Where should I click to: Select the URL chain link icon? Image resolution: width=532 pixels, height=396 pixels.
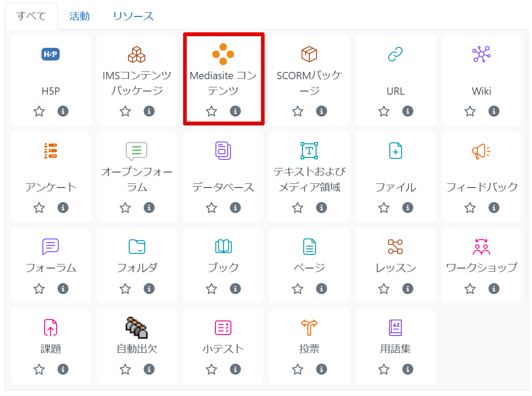(x=395, y=55)
